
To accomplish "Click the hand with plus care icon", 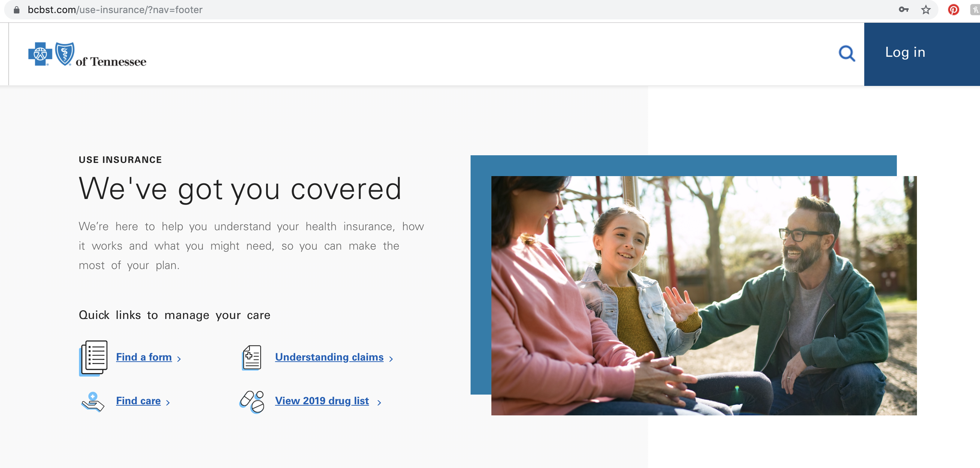I will (93, 402).
